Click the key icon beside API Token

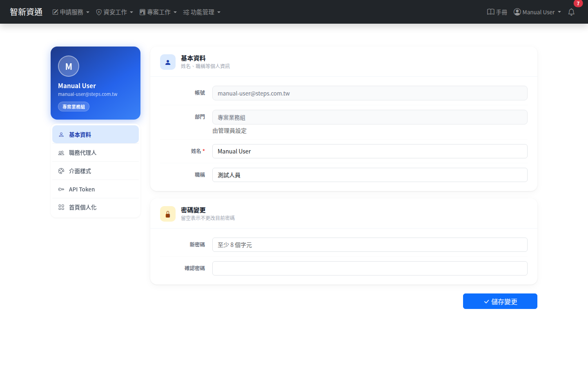[x=61, y=189]
